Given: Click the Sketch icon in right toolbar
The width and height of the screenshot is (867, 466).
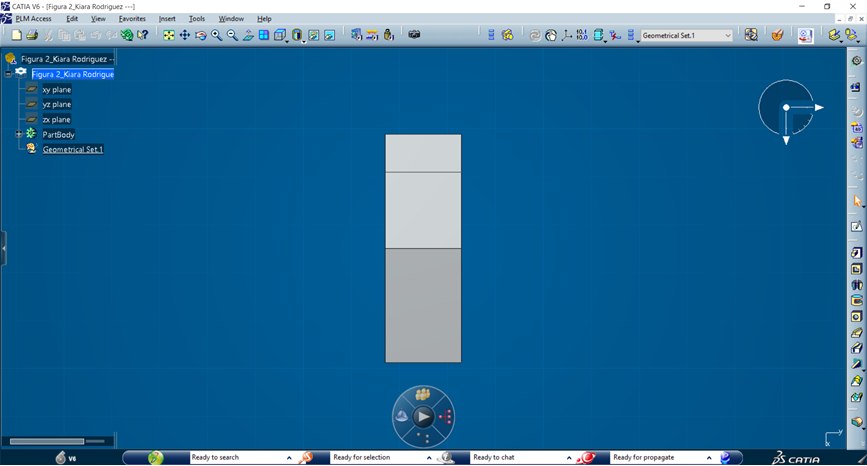Looking at the screenshot, I should (x=856, y=227).
